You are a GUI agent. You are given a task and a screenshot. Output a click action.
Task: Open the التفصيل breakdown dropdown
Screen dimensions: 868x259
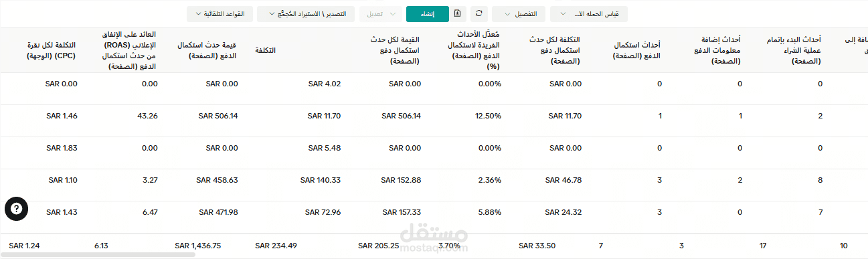(x=519, y=13)
